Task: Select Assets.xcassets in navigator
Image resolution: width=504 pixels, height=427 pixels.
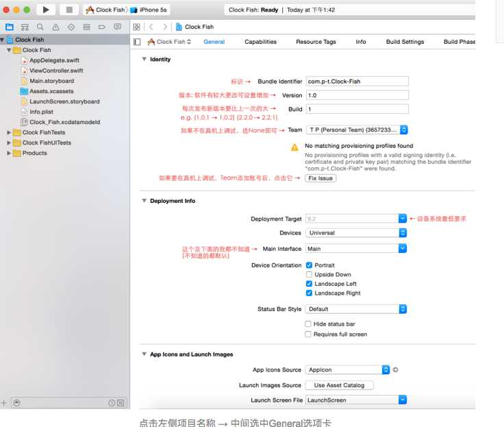Action: coord(51,91)
